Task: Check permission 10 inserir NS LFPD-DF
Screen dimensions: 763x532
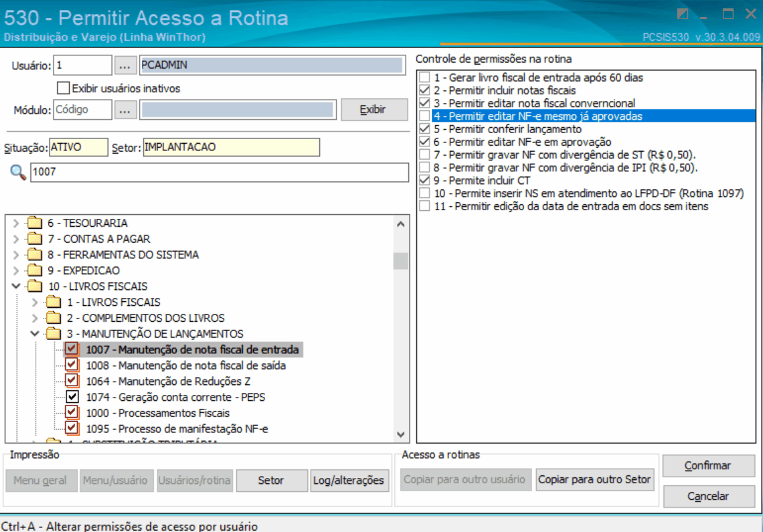Action: click(424, 194)
